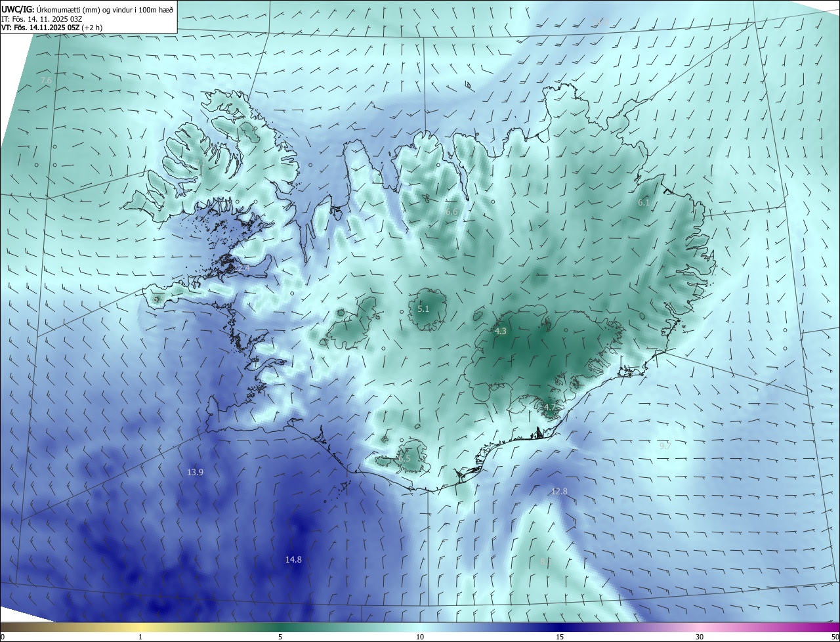This screenshot has height=642, width=840.
Task: Click the 9.7 value label in the southeast sea
Action: coord(665,446)
